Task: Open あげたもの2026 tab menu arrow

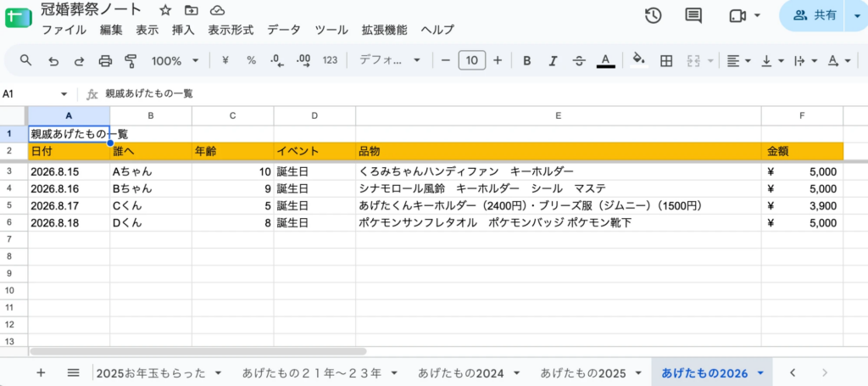Action: pyautogui.click(x=760, y=372)
